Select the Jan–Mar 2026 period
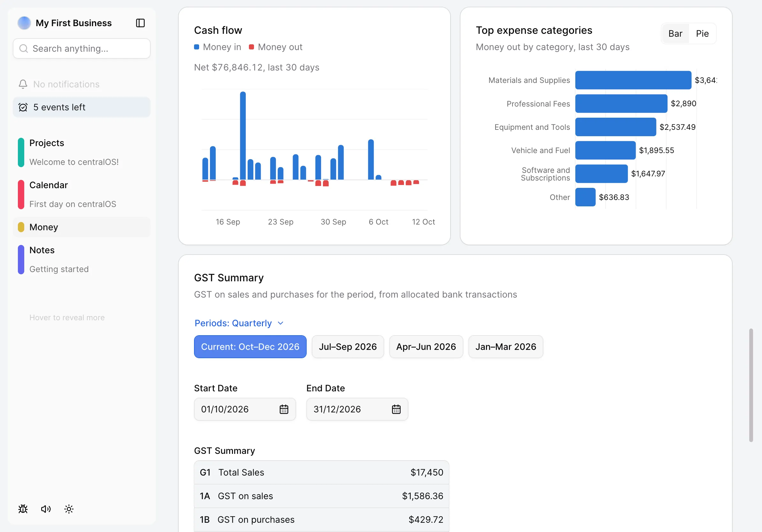The image size is (762, 532). point(506,347)
